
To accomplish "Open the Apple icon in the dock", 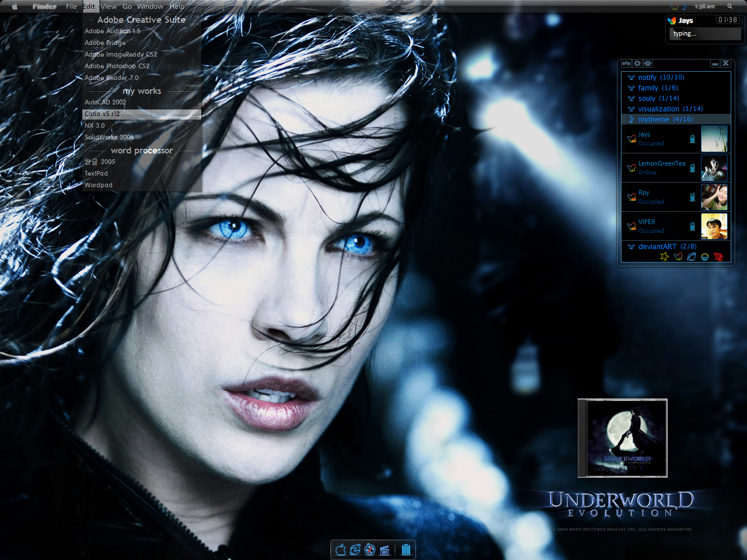I will pos(340,549).
